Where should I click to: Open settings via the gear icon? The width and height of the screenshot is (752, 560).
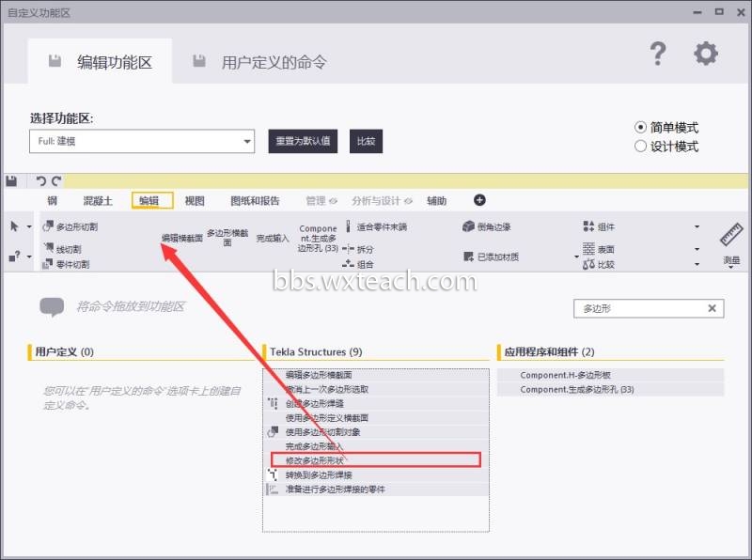tap(706, 54)
